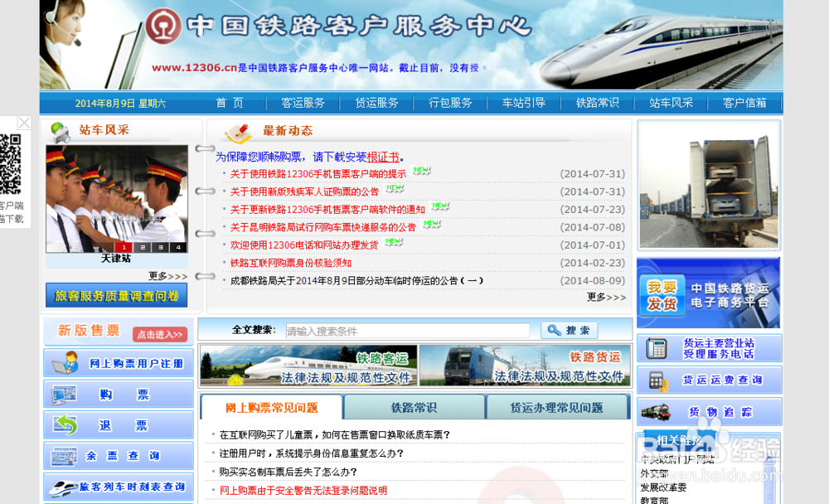The image size is (829, 504).
Task: Open 关于昆明铁路局试行网购车票快递服务的公告
Action: pos(323,227)
